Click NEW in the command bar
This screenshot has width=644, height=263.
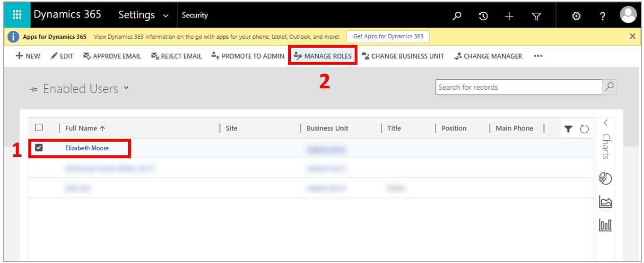[28, 56]
